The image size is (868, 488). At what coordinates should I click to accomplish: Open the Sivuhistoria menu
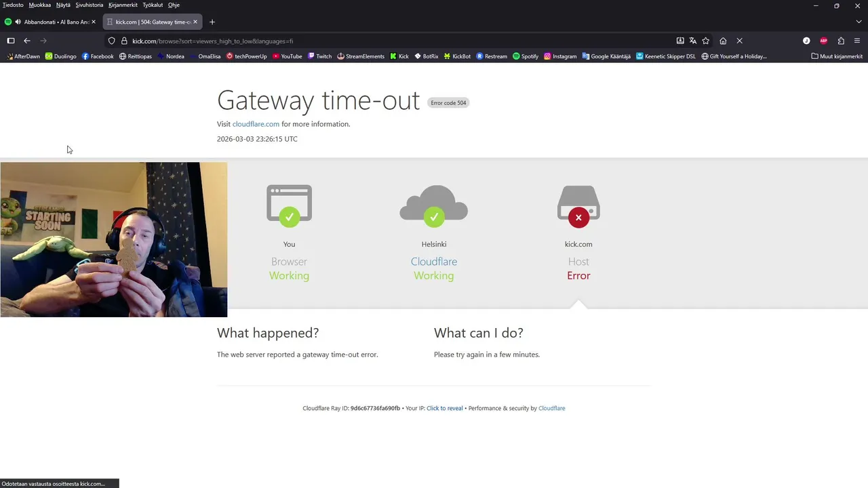point(90,5)
